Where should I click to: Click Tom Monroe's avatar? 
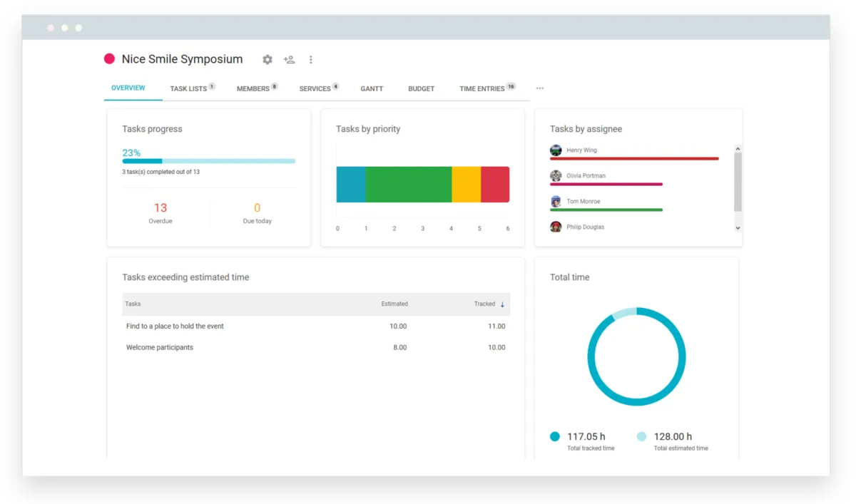click(556, 202)
